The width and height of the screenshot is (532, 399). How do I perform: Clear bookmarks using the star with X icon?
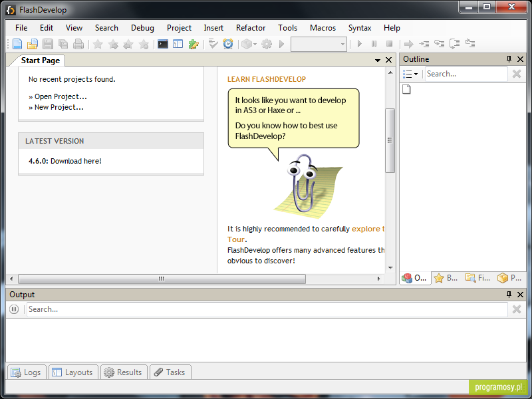coord(144,44)
